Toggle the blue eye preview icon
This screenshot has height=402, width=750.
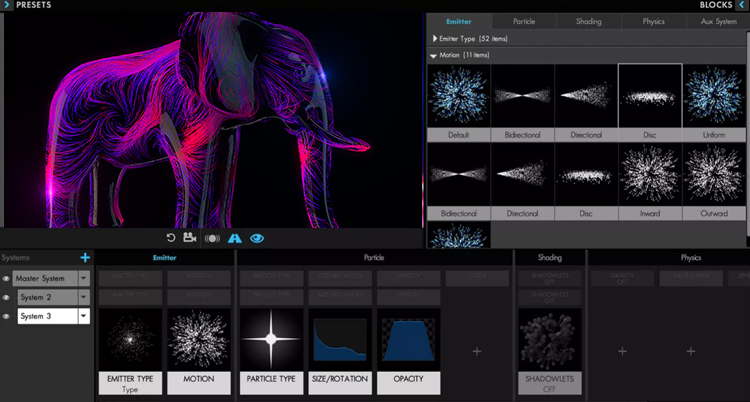click(x=258, y=238)
